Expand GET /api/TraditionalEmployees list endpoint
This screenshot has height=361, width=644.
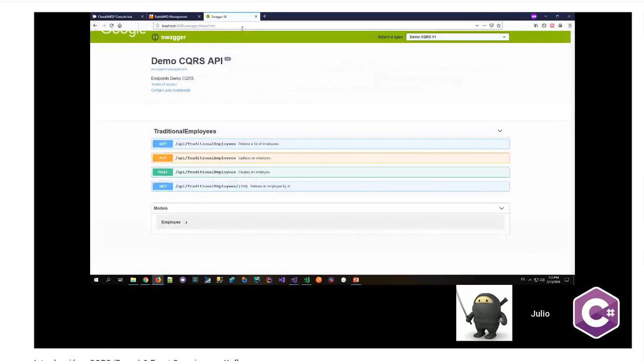tap(331, 144)
